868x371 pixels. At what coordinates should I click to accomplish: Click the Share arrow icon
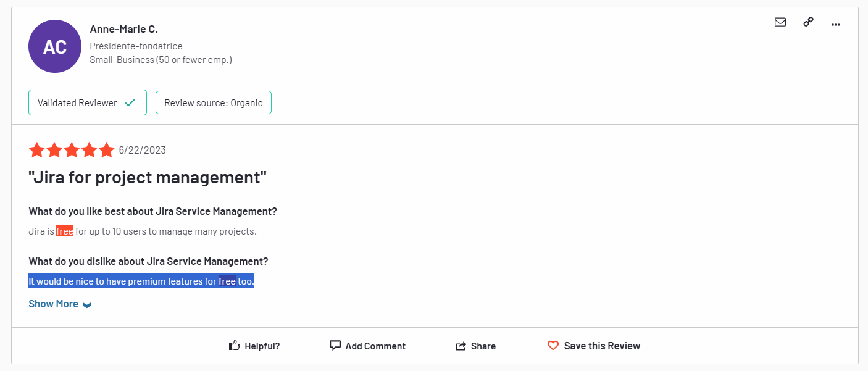[461, 346]
